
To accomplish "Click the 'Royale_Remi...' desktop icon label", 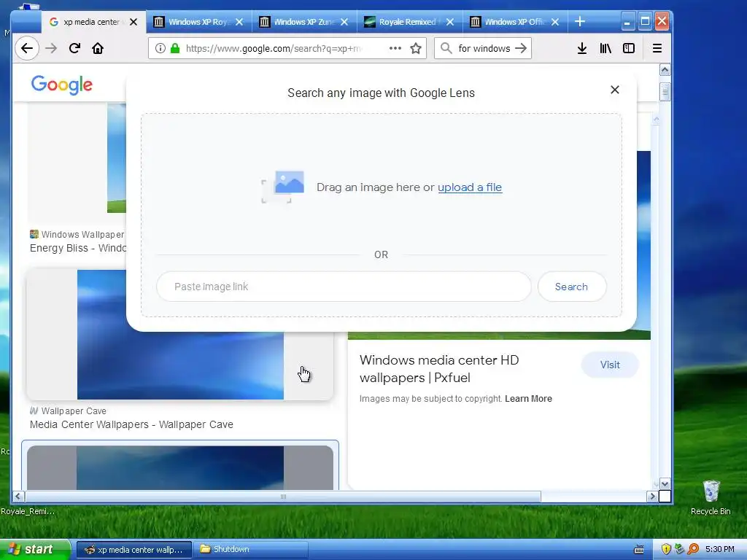I will pyautogui.click(x=28, y=511).
